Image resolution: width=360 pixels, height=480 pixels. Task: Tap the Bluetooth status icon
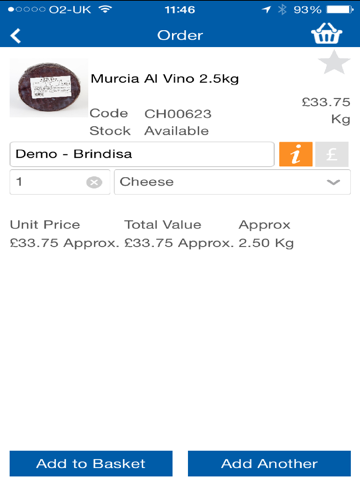(282, 10)
